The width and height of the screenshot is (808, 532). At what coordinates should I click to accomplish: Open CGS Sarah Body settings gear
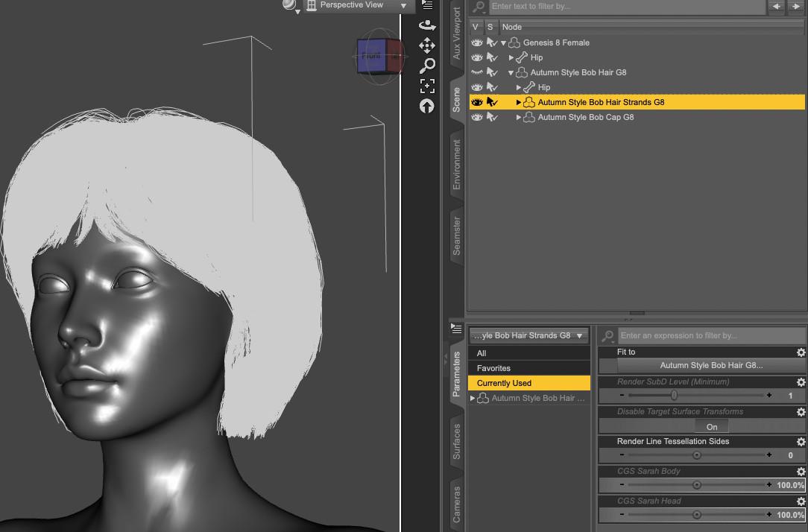(801, 472)
